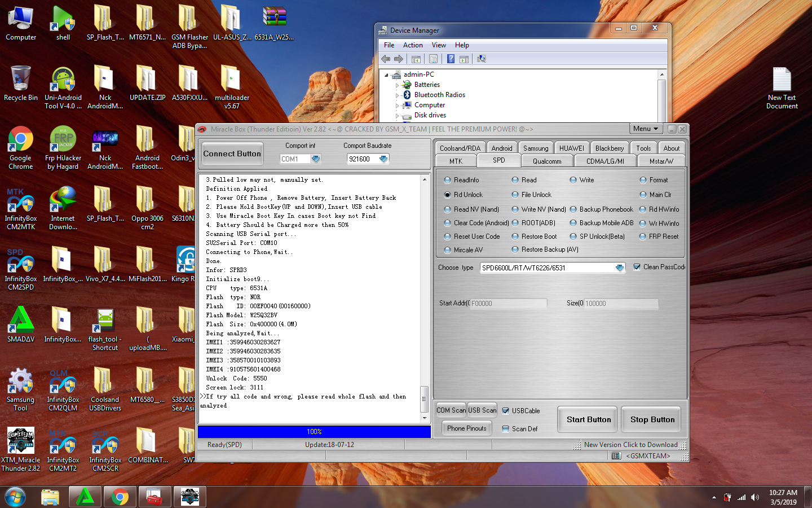Launch Google Chrome from desktop
Viewport: 812px width, 508px height.
click(21, 148)
